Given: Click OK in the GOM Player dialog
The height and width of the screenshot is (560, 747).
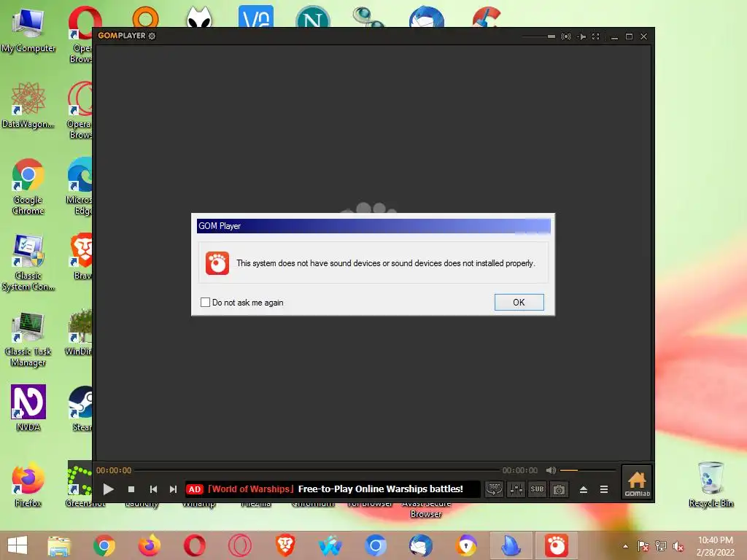Looking at the screenshot, I should 519,303.
